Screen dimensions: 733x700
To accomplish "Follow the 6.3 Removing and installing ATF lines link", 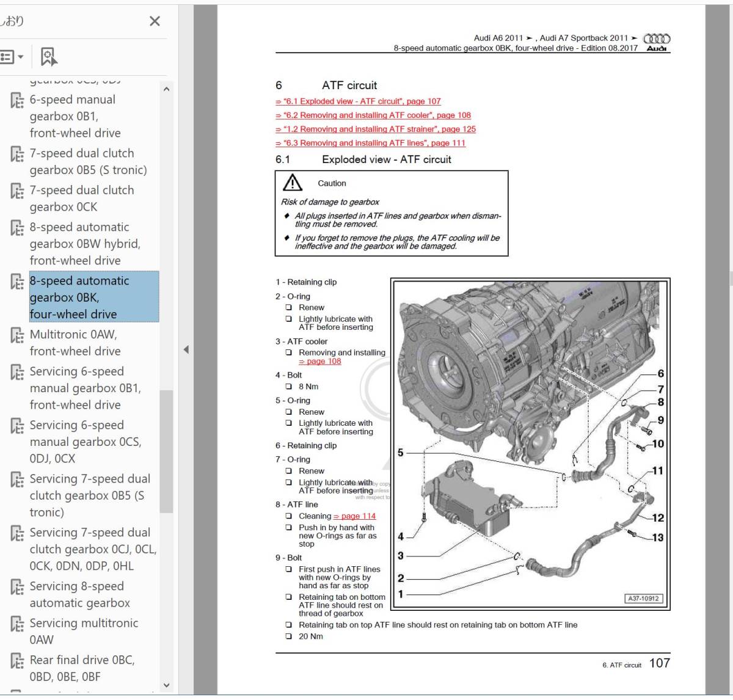I will (370, 144).
